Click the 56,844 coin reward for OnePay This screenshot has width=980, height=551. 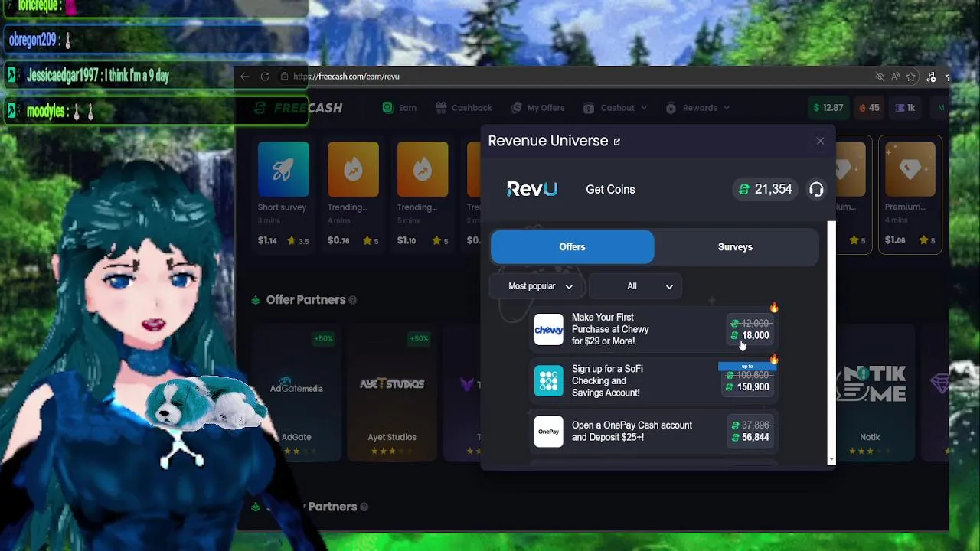750,438
